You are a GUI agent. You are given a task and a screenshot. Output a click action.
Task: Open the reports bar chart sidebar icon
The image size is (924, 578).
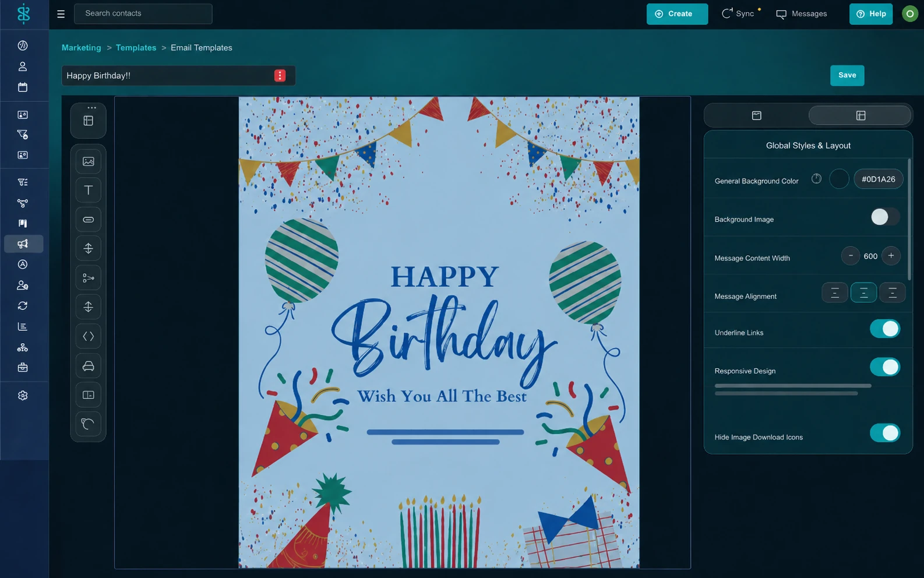pos(23,327)
